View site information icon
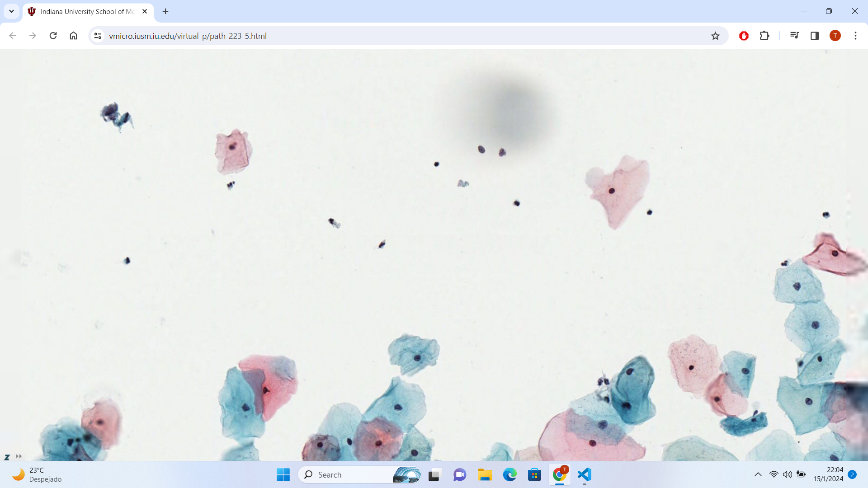This screenshot has height=488, width=868. [x=98, y=36]
